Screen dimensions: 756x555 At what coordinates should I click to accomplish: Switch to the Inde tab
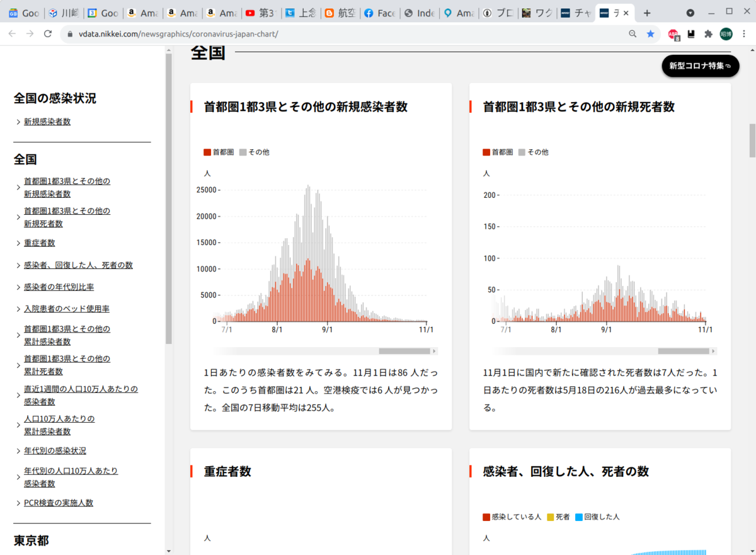418,13
